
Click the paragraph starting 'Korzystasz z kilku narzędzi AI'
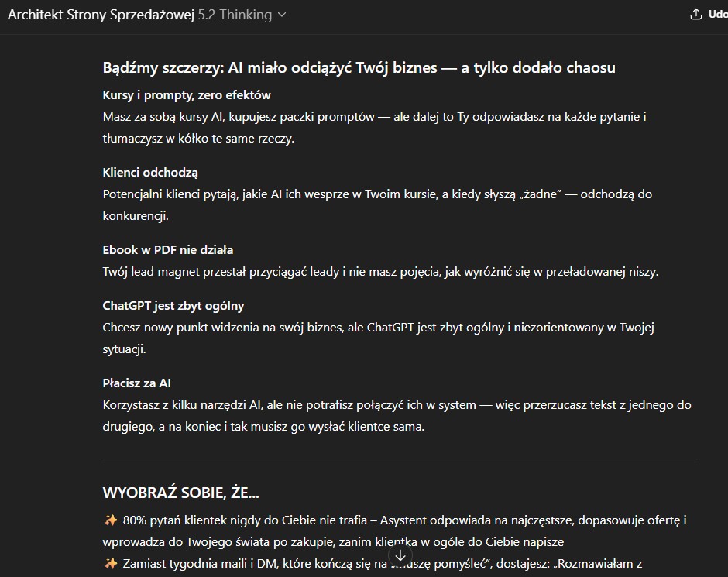[x=397, y=415]
